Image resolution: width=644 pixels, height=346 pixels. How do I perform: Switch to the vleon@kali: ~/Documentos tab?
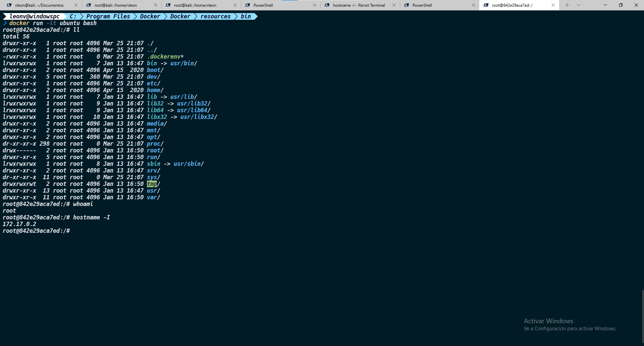39,5
